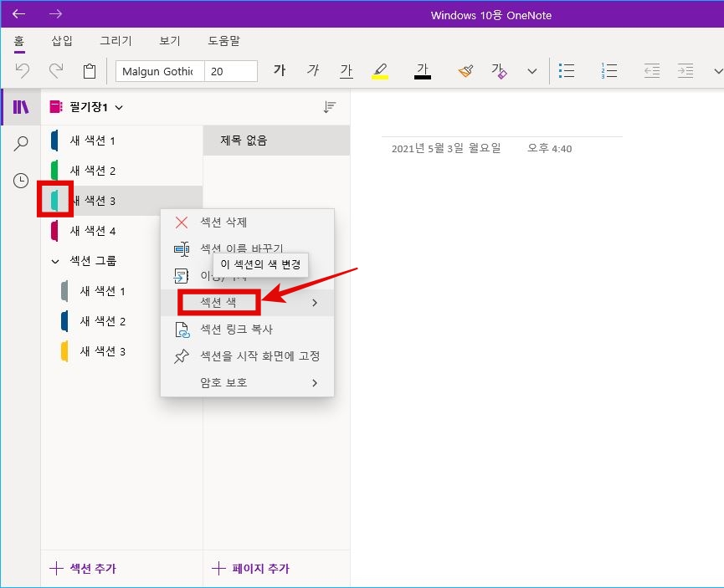Open the 섹션 색 submenu
Screen dimensions: 724x588
[247, 303]
